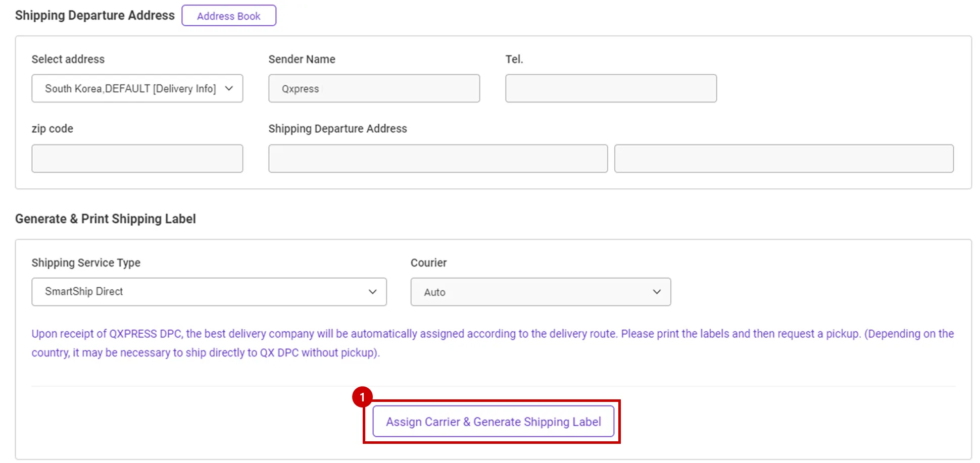Click the chevron arrow in SmartShip Direct box

[372, 292]
